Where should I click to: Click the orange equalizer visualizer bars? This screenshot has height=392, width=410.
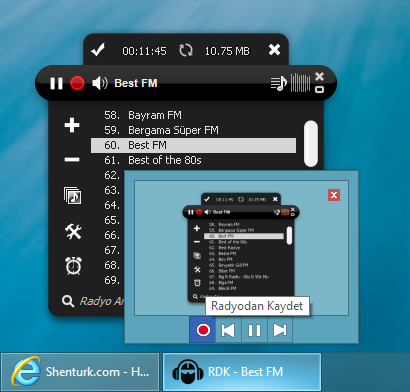tap(300, 83)
